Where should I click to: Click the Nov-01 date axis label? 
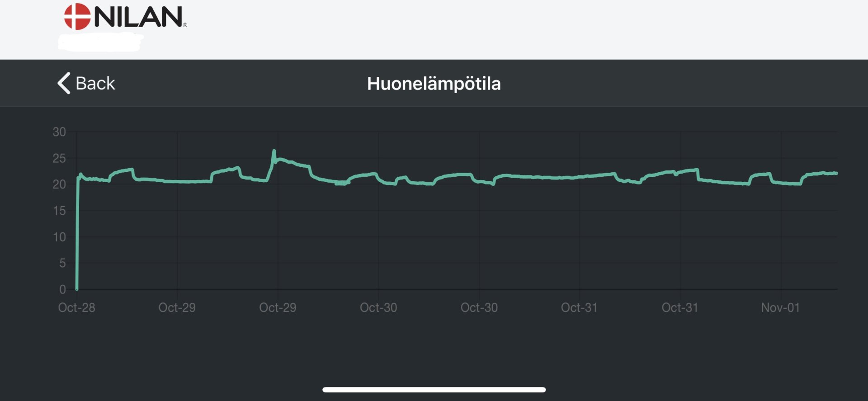[x=780, y=308]
